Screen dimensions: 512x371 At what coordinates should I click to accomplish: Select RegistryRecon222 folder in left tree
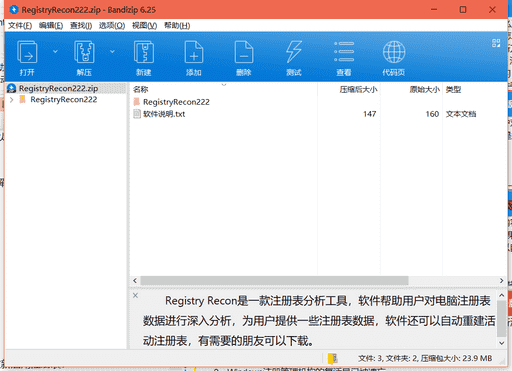click(x=64, y=100)
